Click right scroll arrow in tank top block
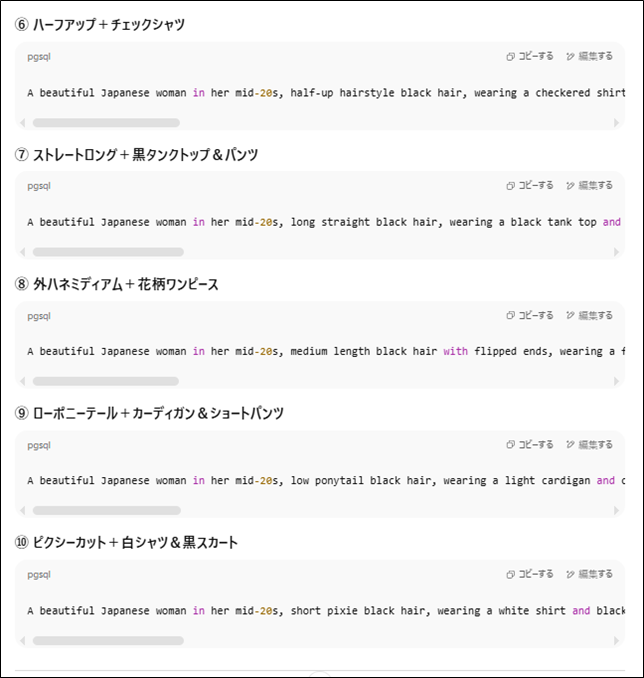 (616, 252)
